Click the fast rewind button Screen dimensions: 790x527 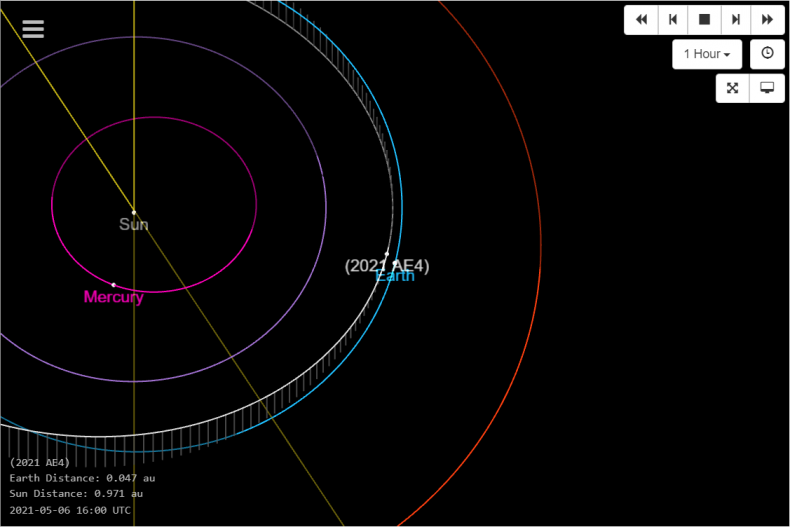click(641, 20)
